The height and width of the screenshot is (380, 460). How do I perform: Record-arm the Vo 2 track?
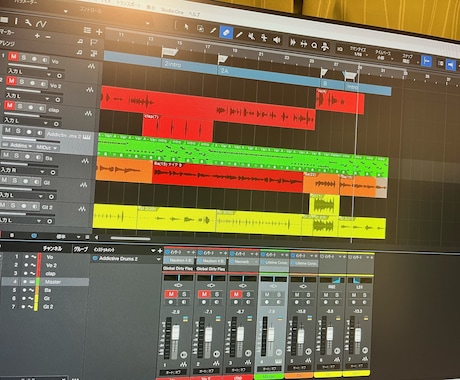[x=32, y=83]
